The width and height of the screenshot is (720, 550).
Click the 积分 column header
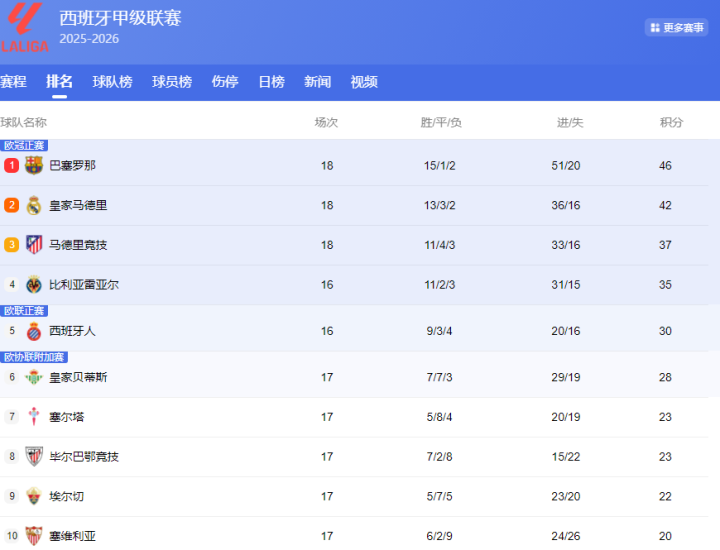coord(671,122)
